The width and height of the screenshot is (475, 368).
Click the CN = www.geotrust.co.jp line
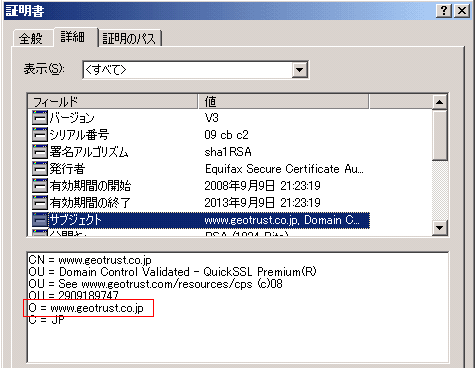(x=90, y=260)
